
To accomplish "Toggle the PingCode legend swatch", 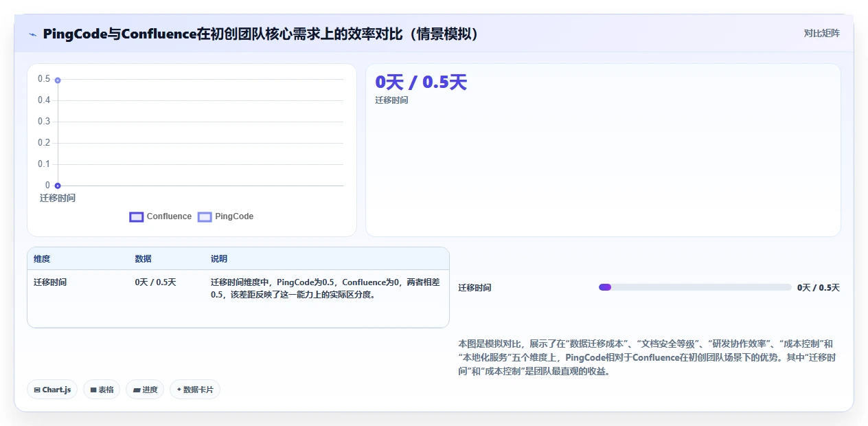I will click(x=205, y=216).
